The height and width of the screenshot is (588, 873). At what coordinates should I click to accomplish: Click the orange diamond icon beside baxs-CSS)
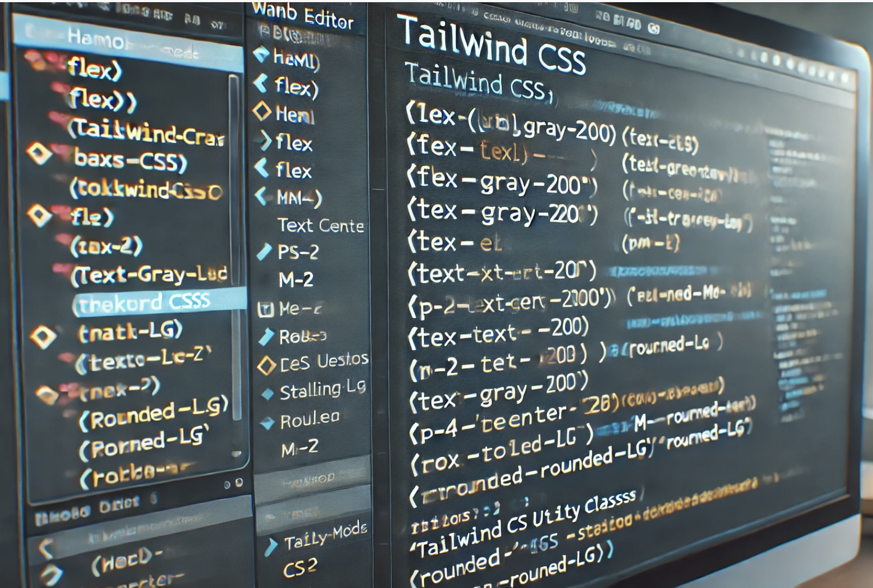tap(39, 154)
